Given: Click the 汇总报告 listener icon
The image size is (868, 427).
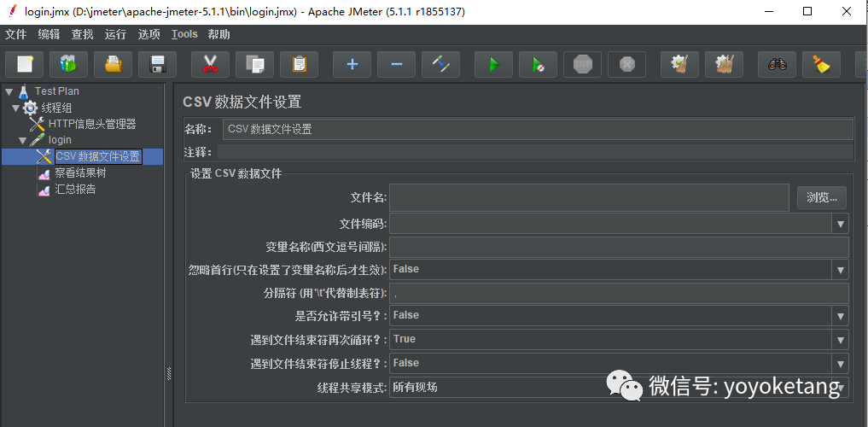Looking at the screenshot, I should coord(44,190).
